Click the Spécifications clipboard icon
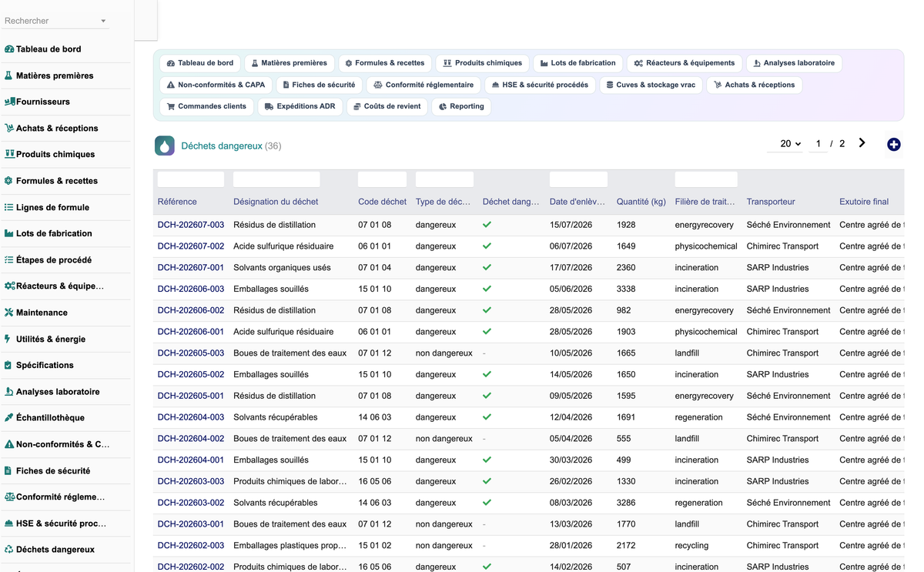Image resolution: width=924 pixels, height=572 pixels. pyautogui.click(x=8, y=365)
